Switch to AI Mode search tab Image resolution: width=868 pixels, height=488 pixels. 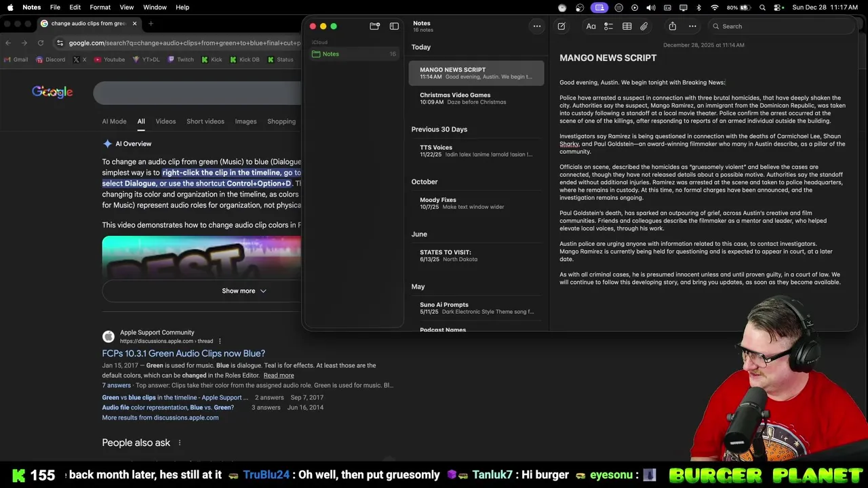coord(114,121)
